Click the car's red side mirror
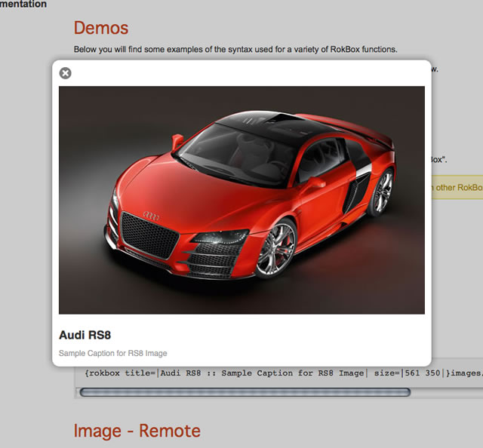Image resolution: width=483 pixels, height=448 pixels. click(x=178, y=140)
